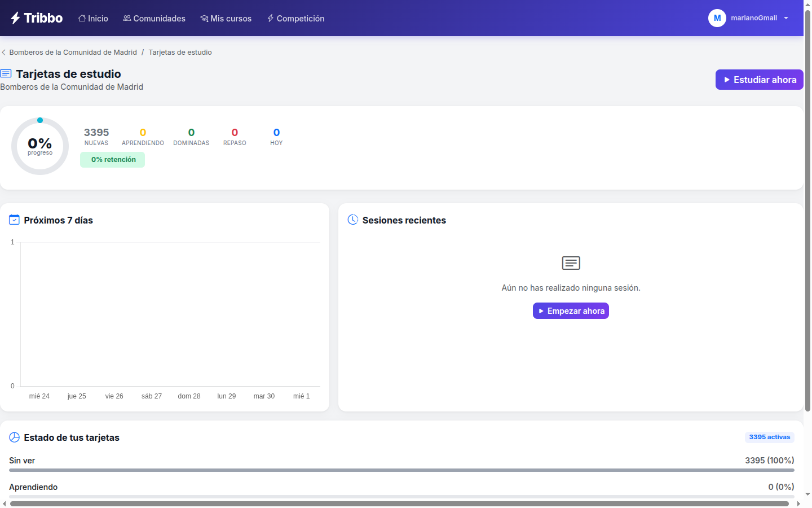The image size is (812, 508).
Task: Select the 3395 Nuevas stat
Action: pyautogui.click(x=96, y=137)
